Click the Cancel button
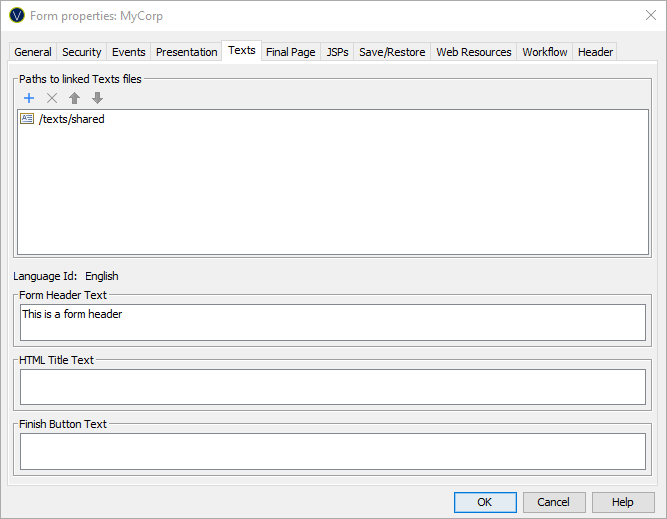667x519 pixels. [553, 502]
